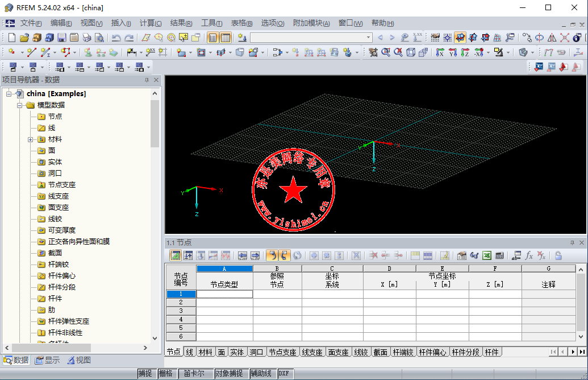Select the 杆件 item in the navigator tree
Image resolution: width=588 pixels, height=380 pixels.
coord(55,299)
